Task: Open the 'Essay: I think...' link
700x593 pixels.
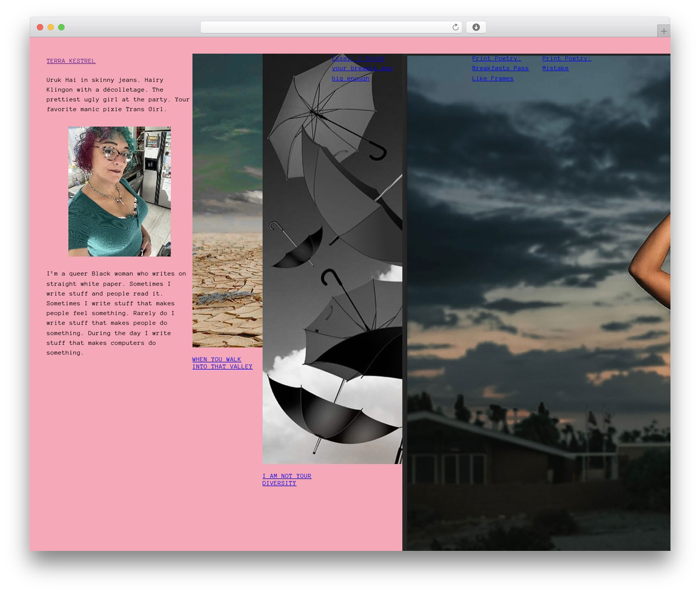Action: pos(362,68)
